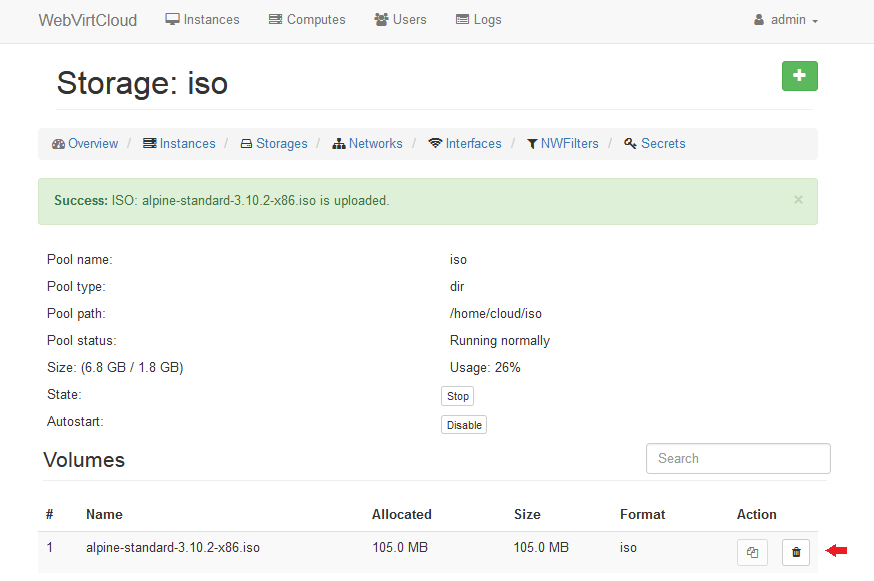Click the volumes Search input field

(x=738, y=459)
